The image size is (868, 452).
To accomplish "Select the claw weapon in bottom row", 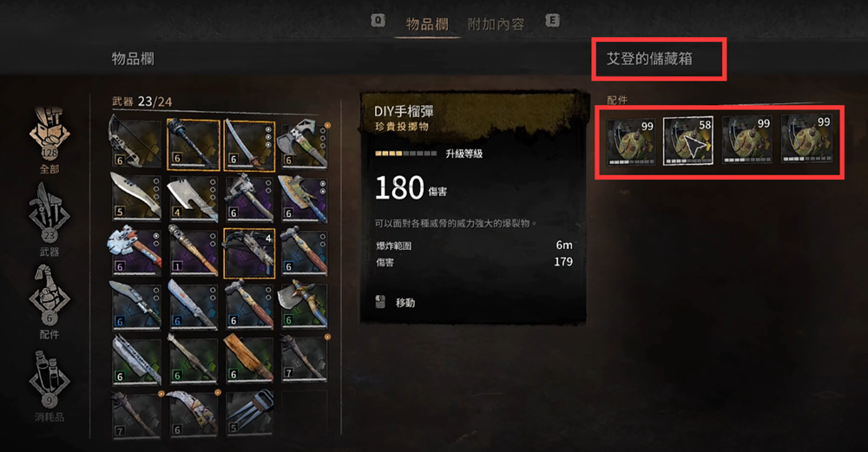I will tap(249, 415).
